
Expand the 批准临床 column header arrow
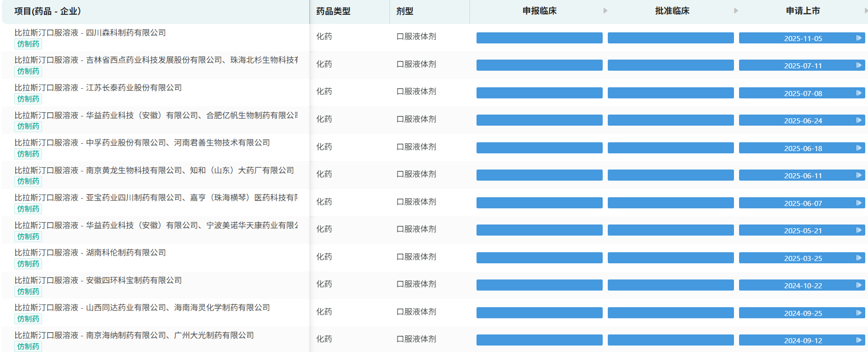[x=736, y=11]
